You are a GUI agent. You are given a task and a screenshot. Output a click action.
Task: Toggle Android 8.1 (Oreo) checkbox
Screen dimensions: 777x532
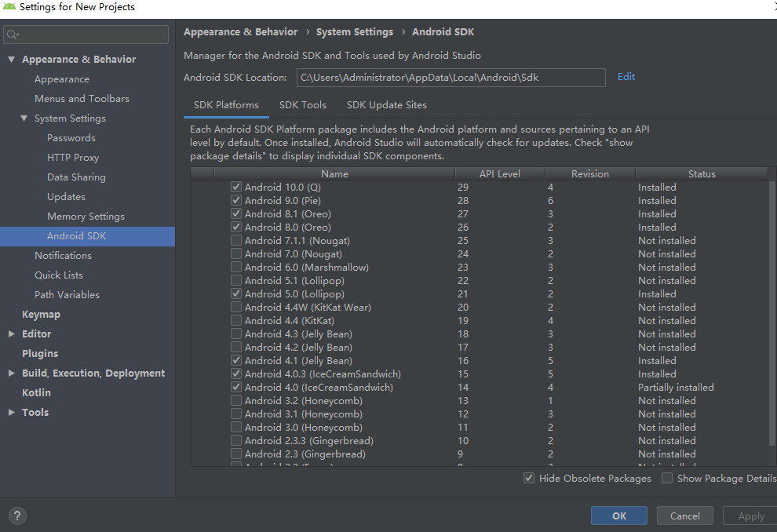tap(236, 214)
